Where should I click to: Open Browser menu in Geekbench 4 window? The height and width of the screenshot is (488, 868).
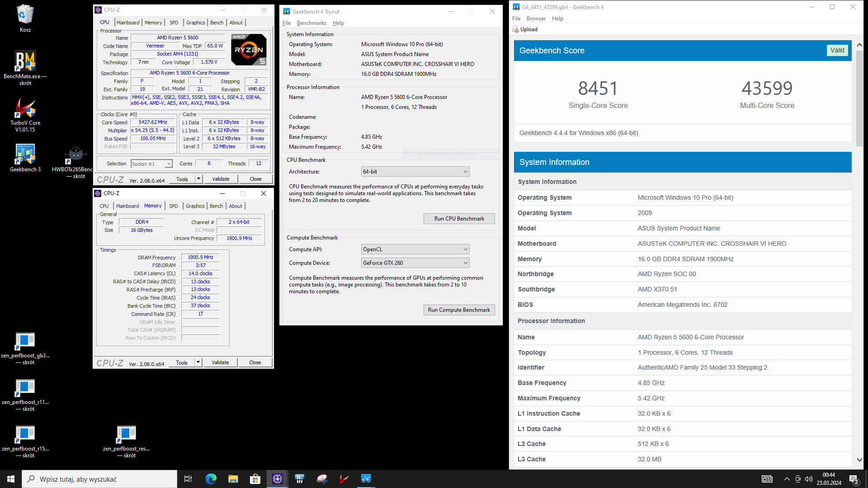click(x=536, y=19)
